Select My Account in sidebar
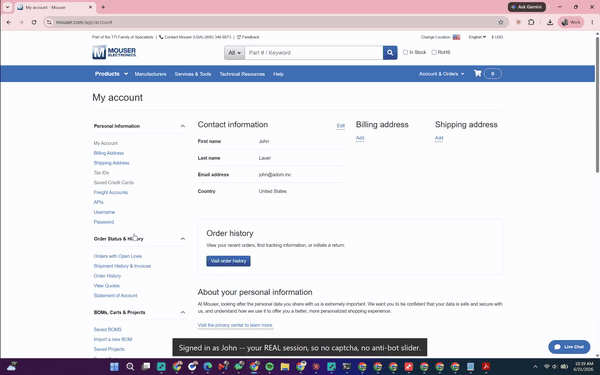Screen dimensions: 600x375 106,143
